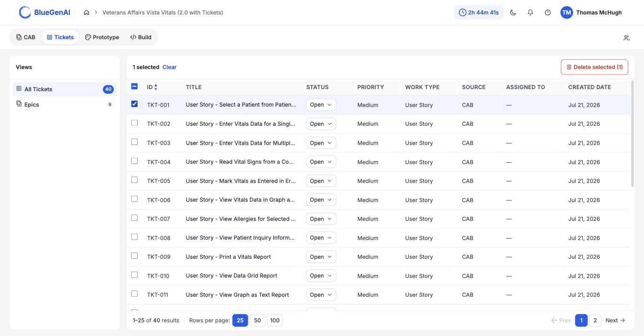Click the TKT-006 ID cell
Viewport: 644px width, 336px height.
click(158, 200)
